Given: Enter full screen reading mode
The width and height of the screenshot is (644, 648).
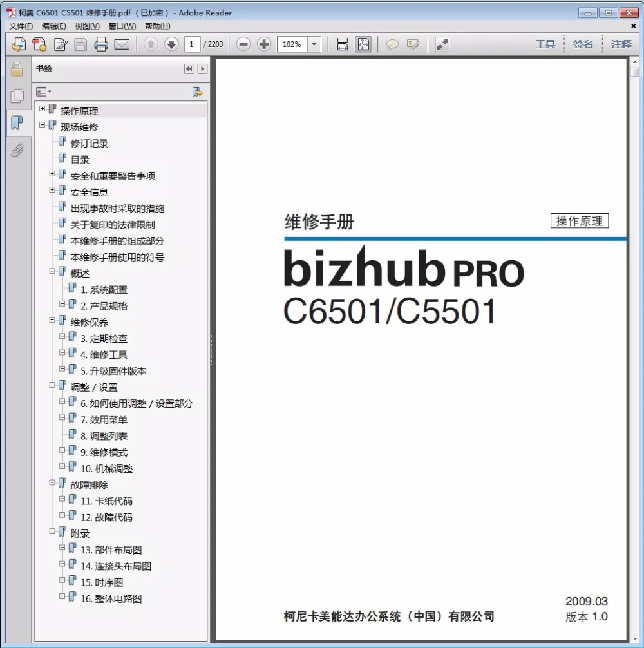Looking at the screenshot, I should [442, 44].
